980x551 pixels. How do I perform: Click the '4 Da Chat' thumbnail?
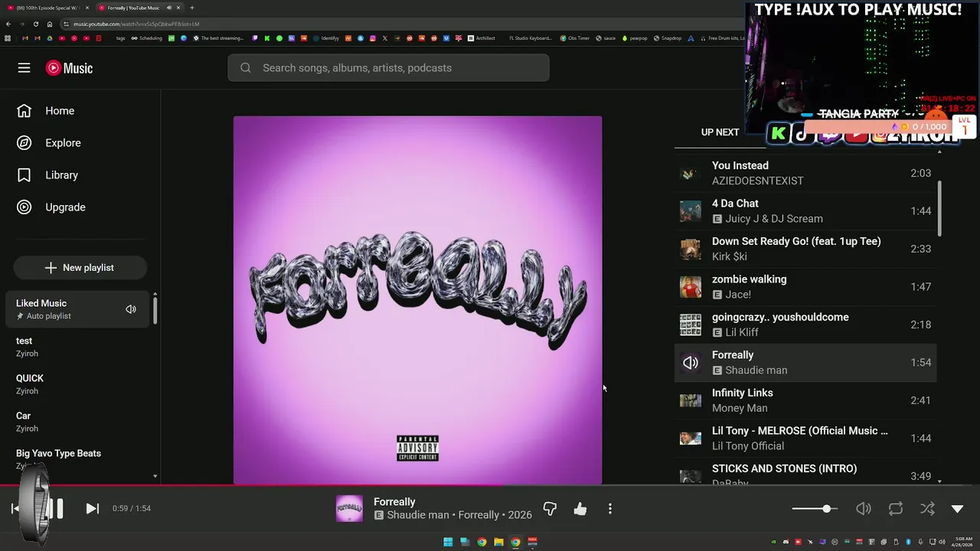pyautogui.click(x=691, y=211)
